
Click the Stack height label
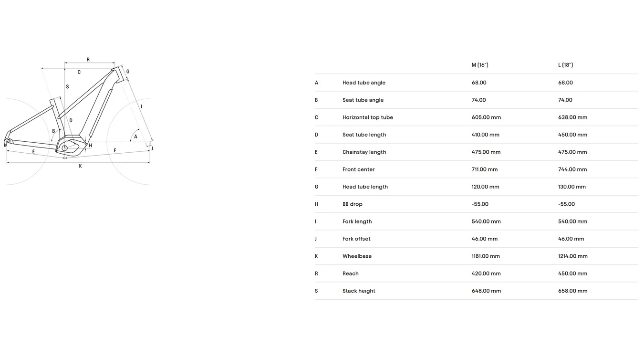point(359,291)
